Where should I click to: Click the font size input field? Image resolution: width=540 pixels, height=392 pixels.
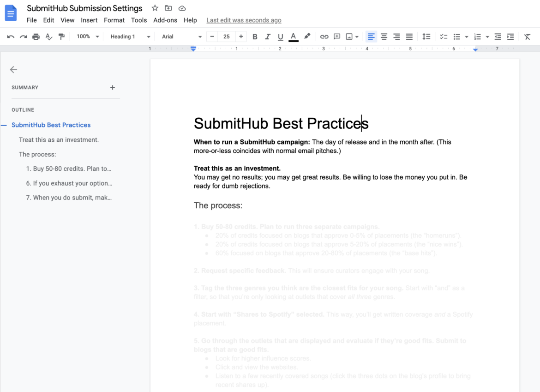click(x=226, y=37)
